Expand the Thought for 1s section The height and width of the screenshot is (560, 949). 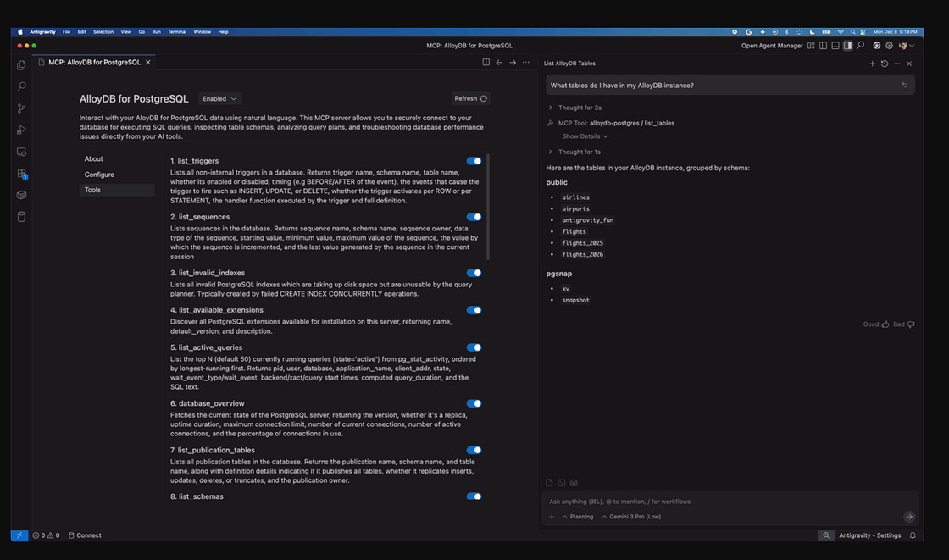tap(575, 152)
